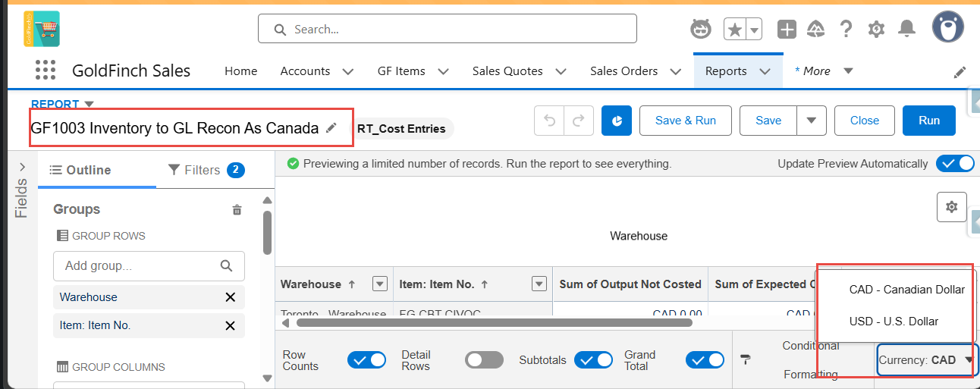Expand the More navigation menu
The width and height of the screenshot is (980, 389).
tap(849, 71)
